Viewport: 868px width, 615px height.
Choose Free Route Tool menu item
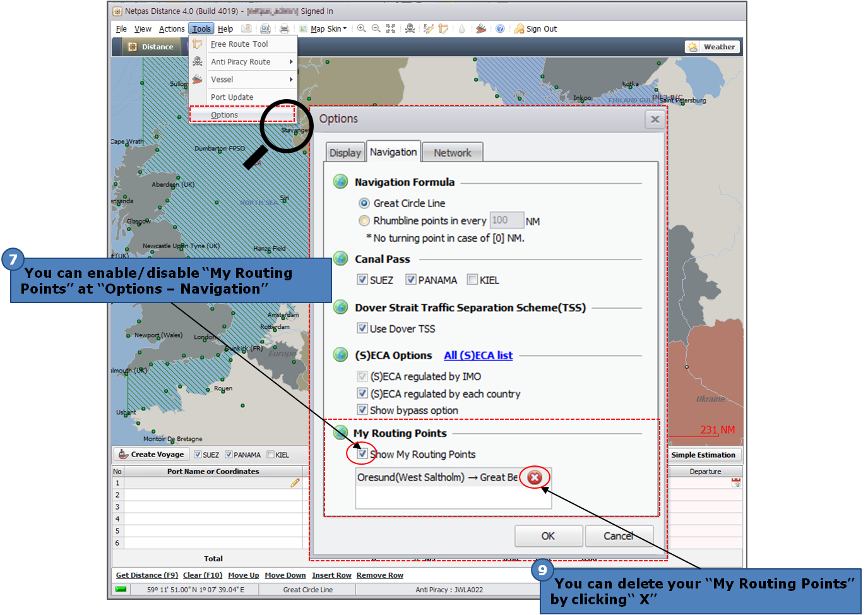coord(243,44)
